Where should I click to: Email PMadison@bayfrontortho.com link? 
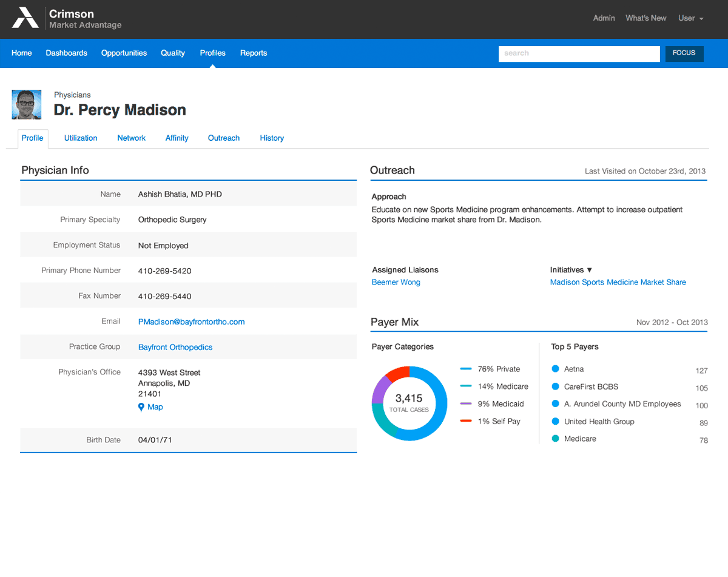pos(192,322)
